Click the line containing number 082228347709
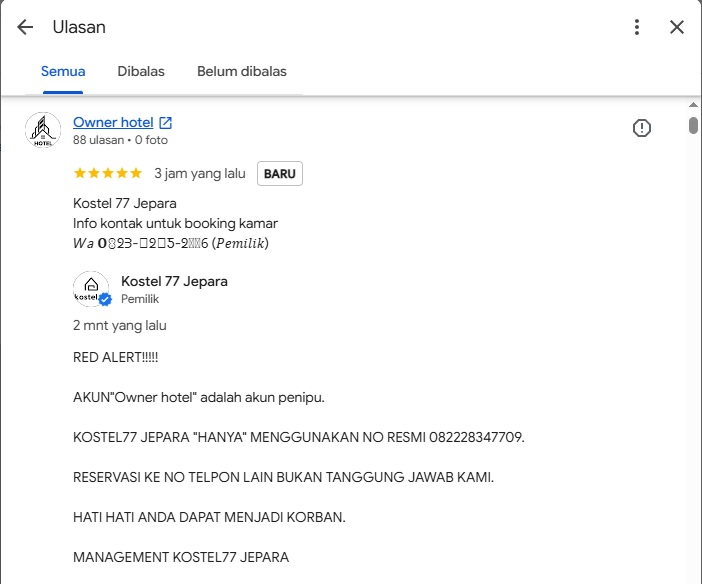The width and height of the screenshot is (702, 584). 299,437
